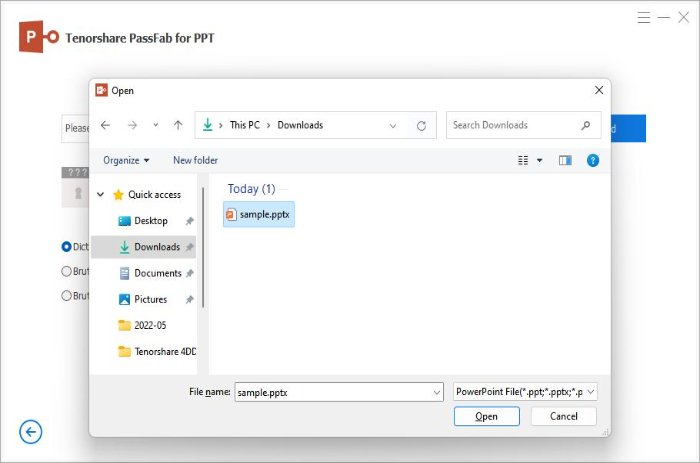Click the round back arrow in PassFab window
Viewport: 700px width, 463px height.
(x=30, y=432)
